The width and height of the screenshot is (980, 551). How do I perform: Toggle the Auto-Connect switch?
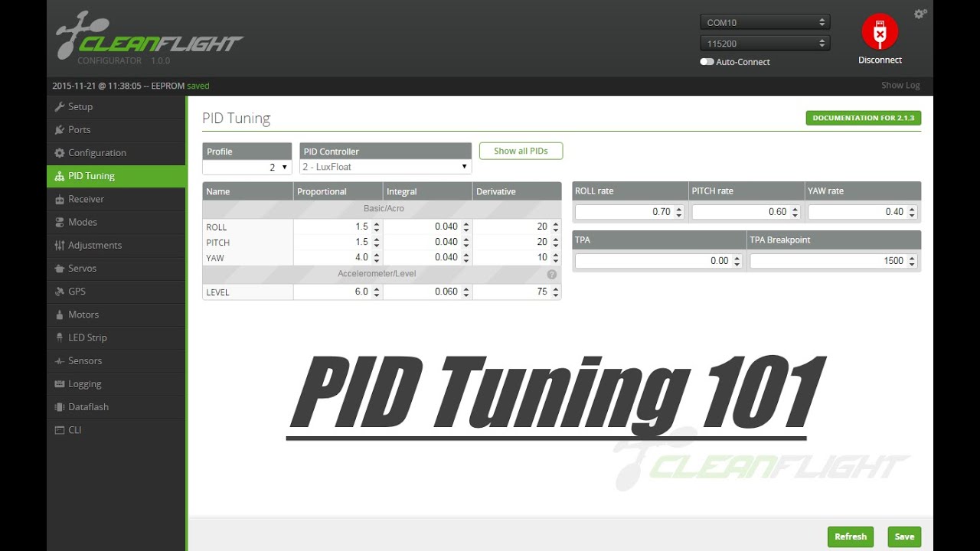coord(707,62)
